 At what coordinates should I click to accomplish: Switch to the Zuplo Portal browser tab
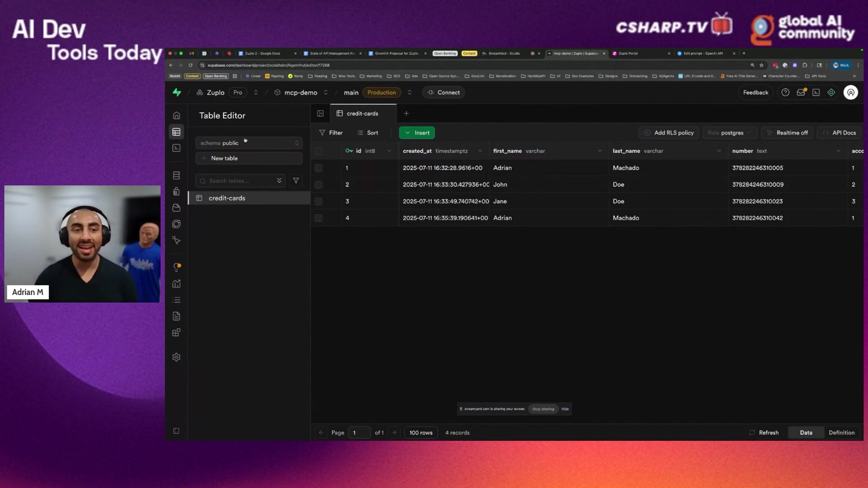pos(640,53)
